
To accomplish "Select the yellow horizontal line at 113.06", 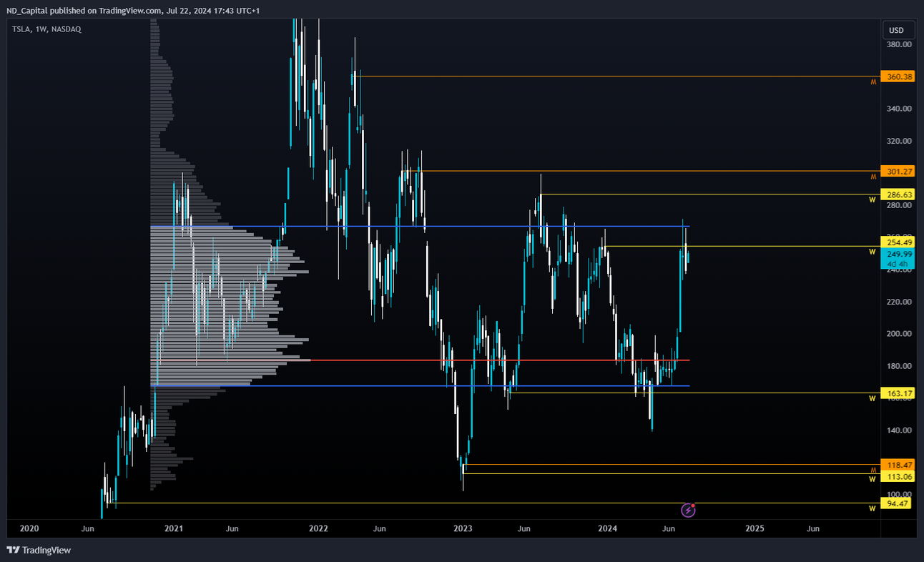I will coord(671,473).
